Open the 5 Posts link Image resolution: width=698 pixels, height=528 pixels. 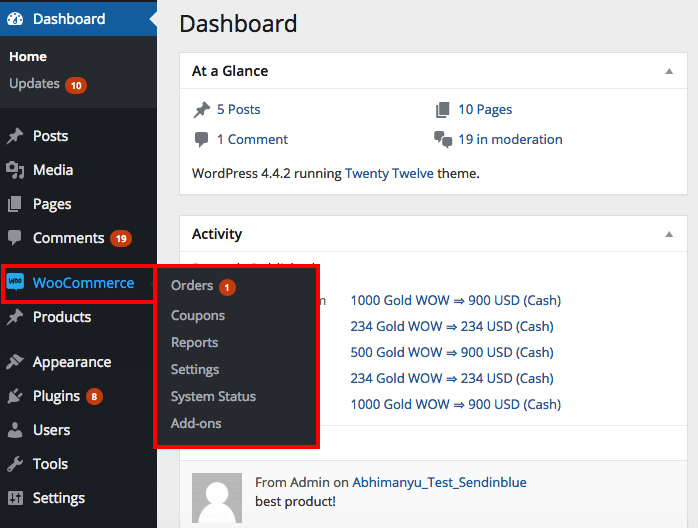point(238,109)
